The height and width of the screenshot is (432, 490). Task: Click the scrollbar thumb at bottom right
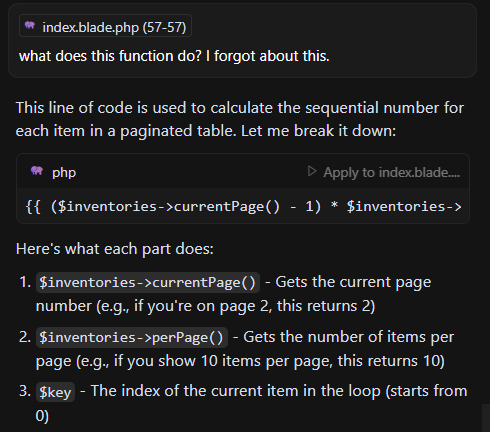(486, 418)
